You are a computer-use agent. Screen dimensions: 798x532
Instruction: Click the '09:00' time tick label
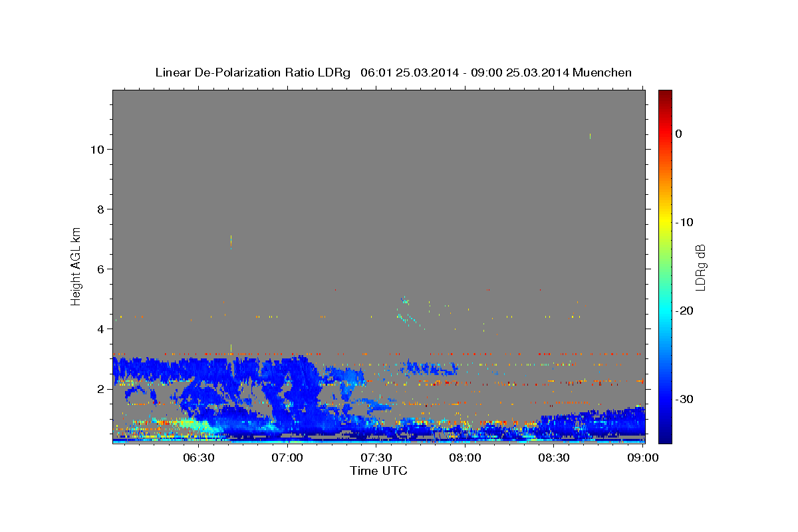642,458
